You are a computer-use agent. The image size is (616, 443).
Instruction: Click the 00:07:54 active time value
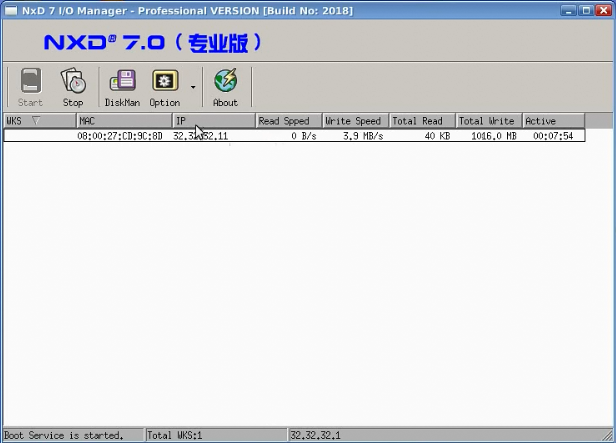tap(553, 136)
